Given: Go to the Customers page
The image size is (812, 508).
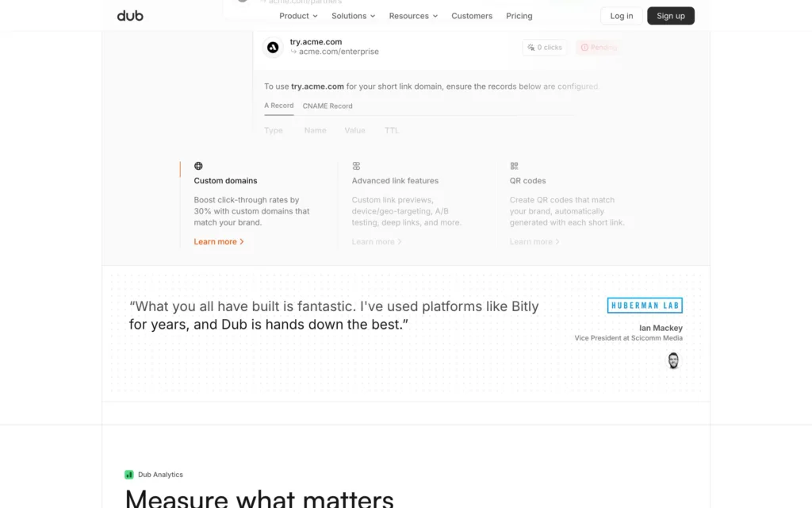Looking at the screenshot, I should click(x=472, y=16).
